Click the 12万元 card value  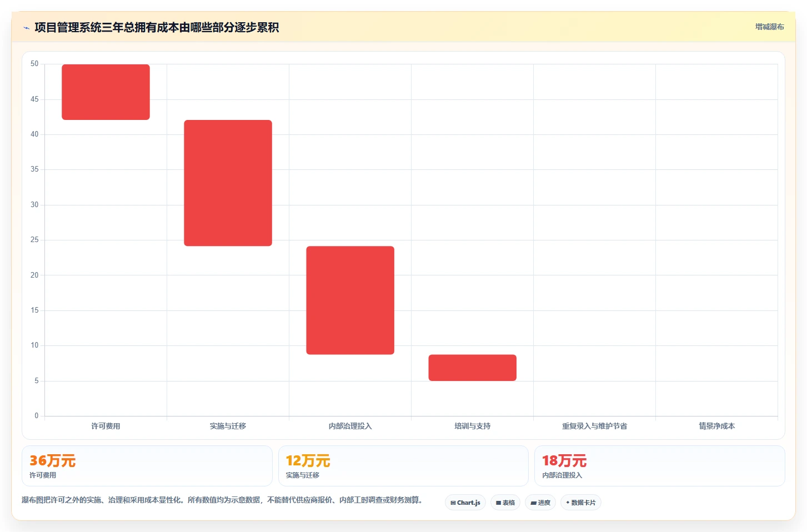click(x=308, y=461)
